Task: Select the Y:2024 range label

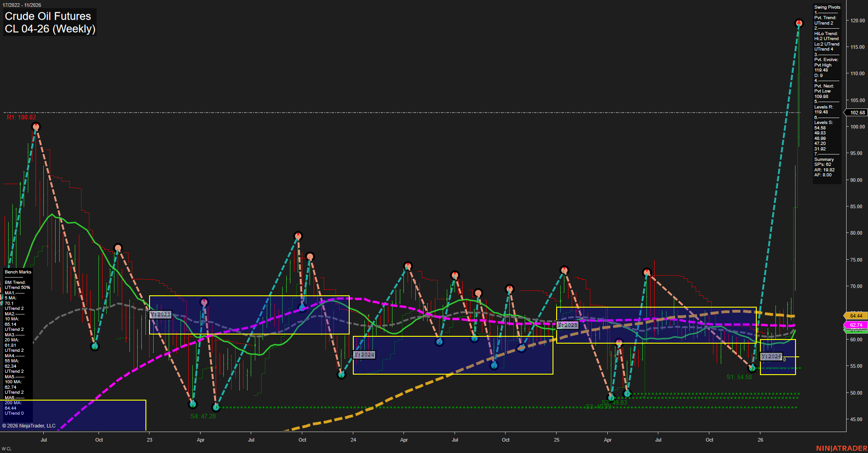Action: 364,354
